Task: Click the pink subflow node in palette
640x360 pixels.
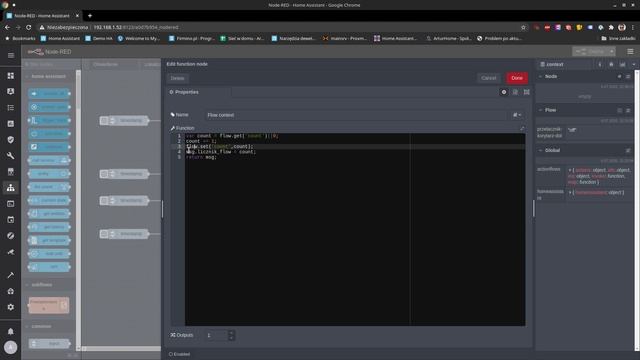Action: coord(49,305)
